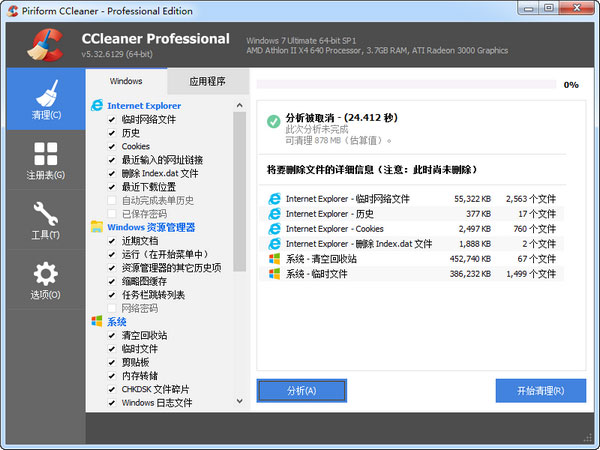Image resolution: width=600 pixels, height=450 pixels.
Task: Click the Windows icon beside 系统 - 清空回收站
Action: point(274,259)
